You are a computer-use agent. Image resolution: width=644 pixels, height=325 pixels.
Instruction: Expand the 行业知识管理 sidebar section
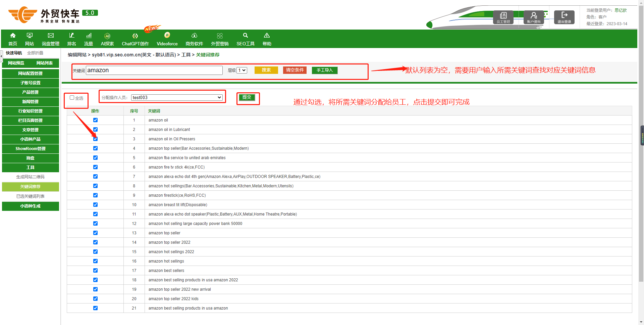point(31,111)
